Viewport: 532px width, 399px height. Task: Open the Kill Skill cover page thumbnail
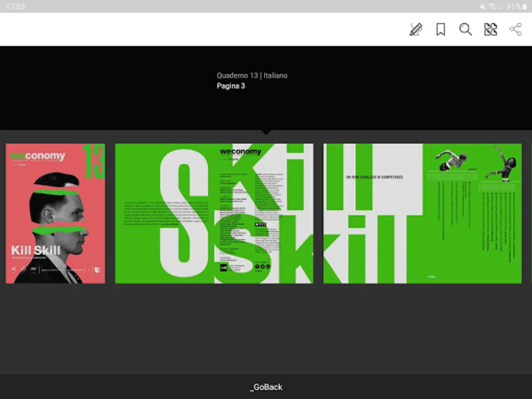coord(55,213)
